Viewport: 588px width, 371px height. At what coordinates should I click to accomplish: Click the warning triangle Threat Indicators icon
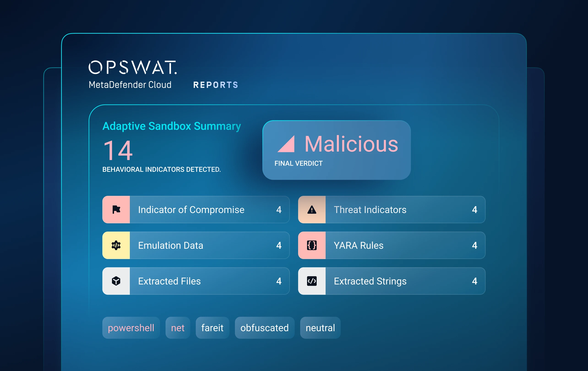(x=312, y=210)
